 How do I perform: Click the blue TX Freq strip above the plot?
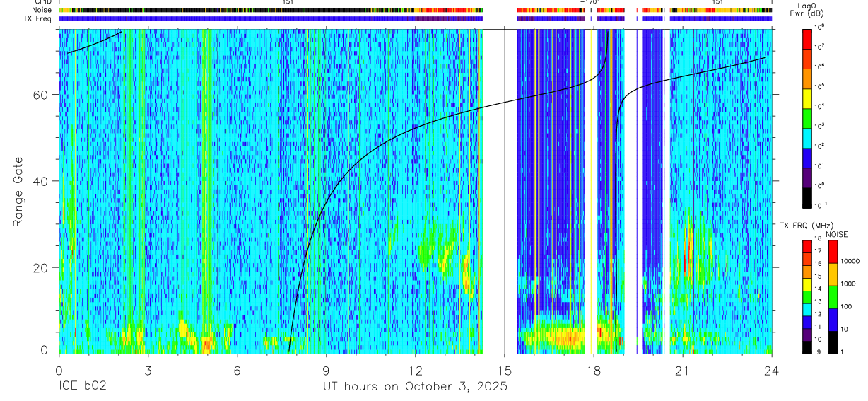pos(415,18)
